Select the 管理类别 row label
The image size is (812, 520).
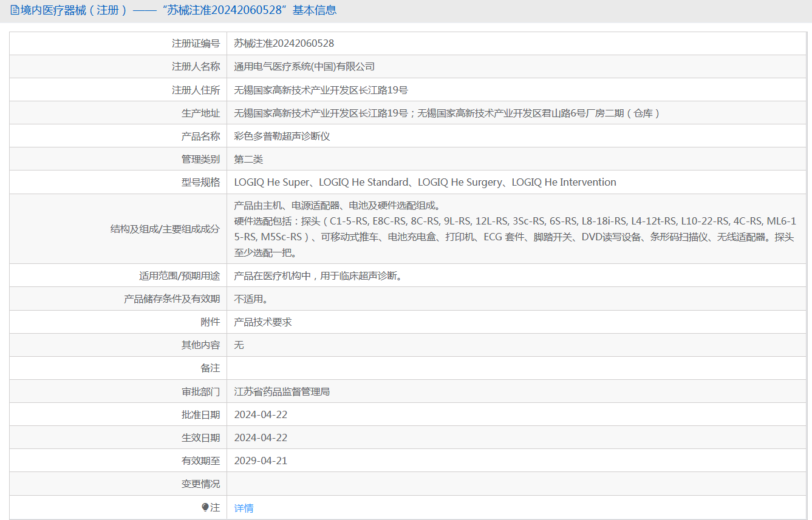[x=200, y=159]
